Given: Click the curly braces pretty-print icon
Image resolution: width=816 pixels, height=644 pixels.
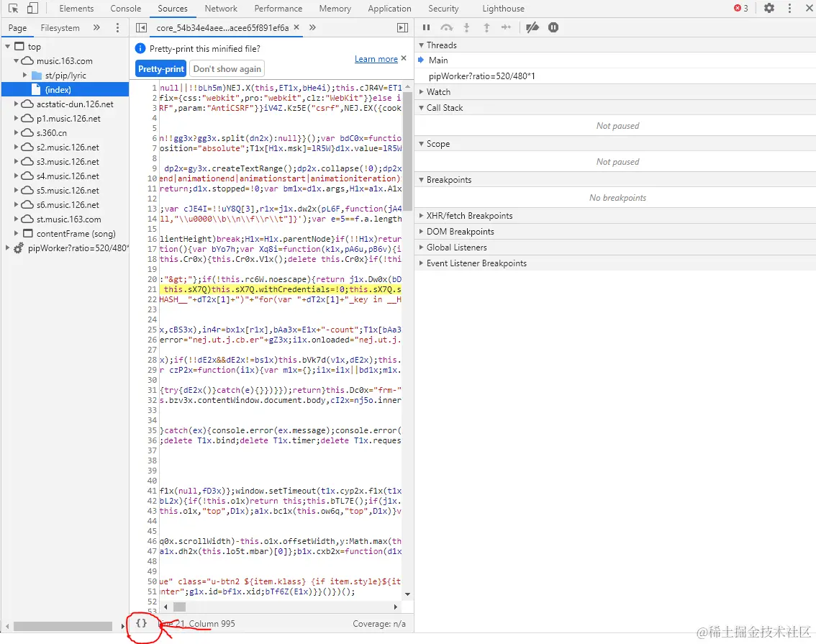Looking at the screenshot, I should click(x=141, y=623).
